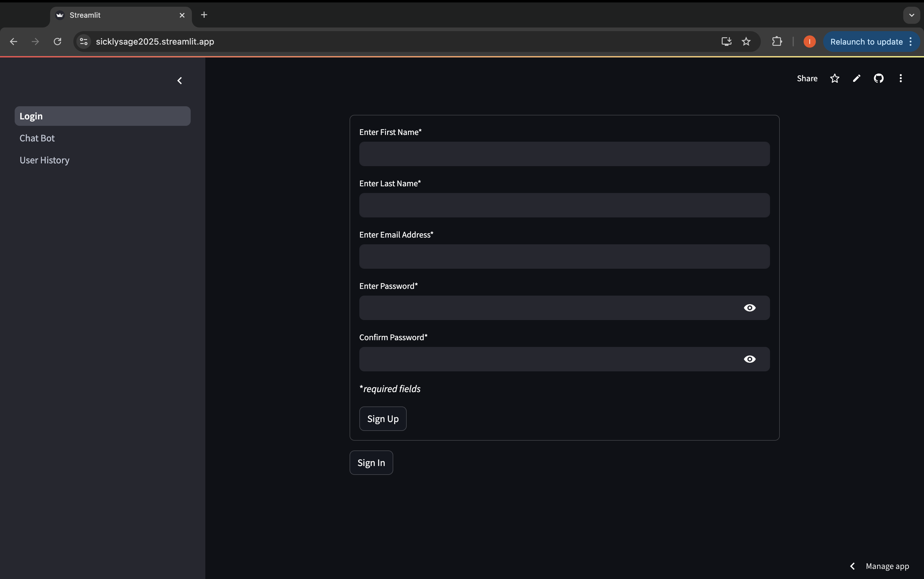Open the GitHub repository icon

[x=878, y=78]
